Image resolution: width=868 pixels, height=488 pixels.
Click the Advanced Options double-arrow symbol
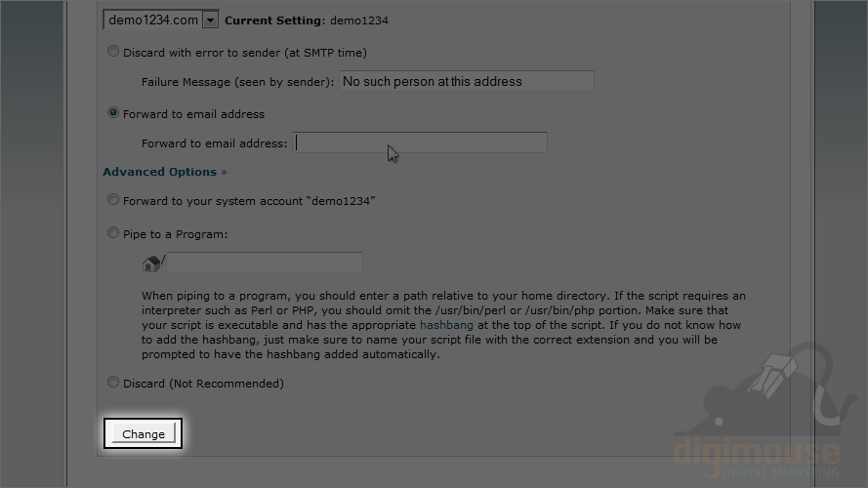[x=225, y=173]
